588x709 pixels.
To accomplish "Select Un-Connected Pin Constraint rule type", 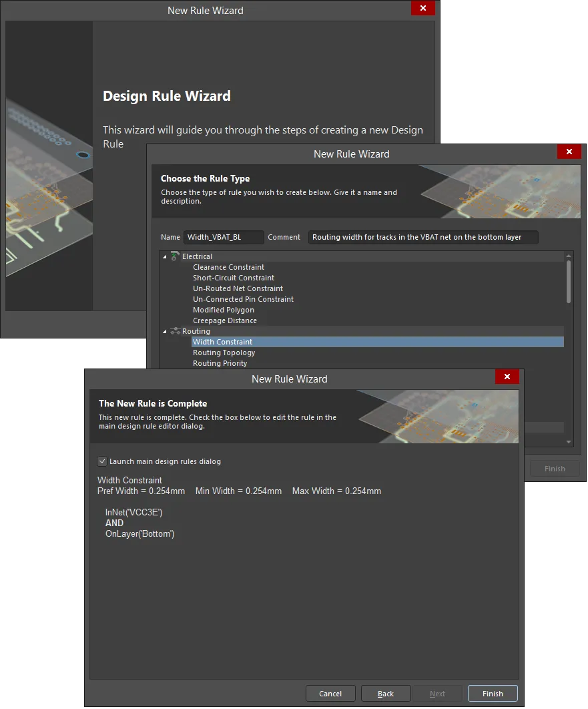I will point(243,299).
